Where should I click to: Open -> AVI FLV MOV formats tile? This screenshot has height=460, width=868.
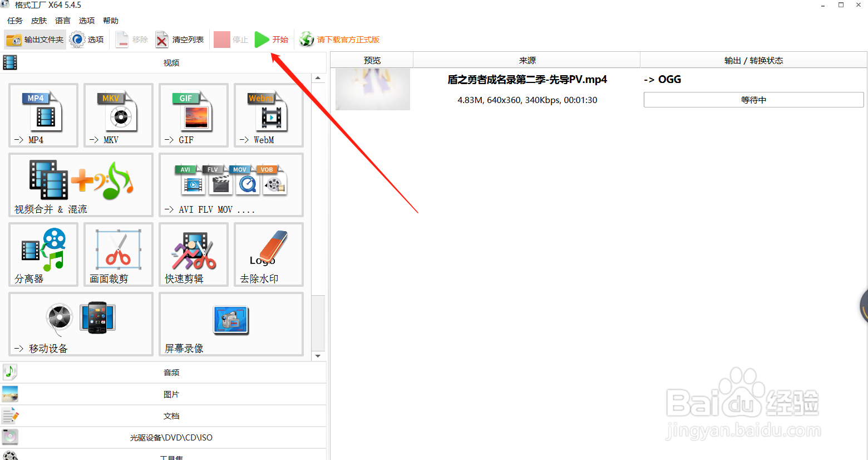(231, 185)
